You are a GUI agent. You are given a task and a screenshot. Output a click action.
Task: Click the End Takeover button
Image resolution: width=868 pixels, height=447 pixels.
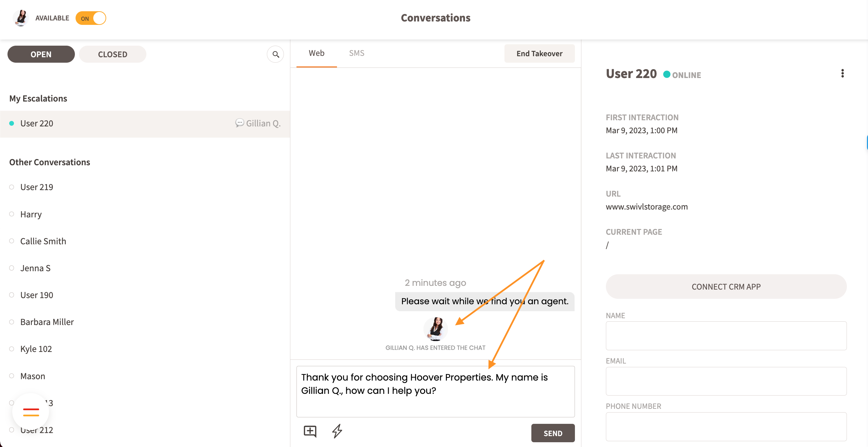tap(539, 53)
